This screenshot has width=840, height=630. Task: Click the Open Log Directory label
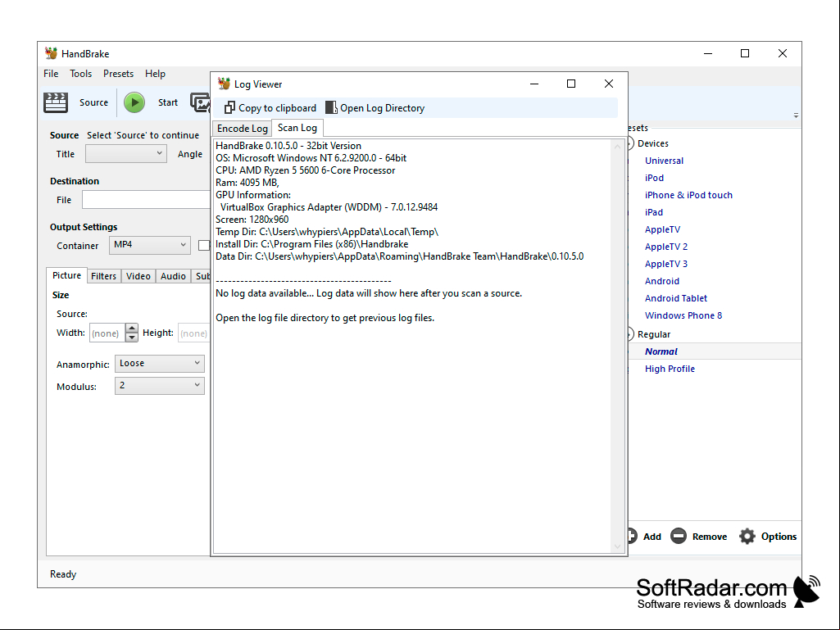click(382, 107)
